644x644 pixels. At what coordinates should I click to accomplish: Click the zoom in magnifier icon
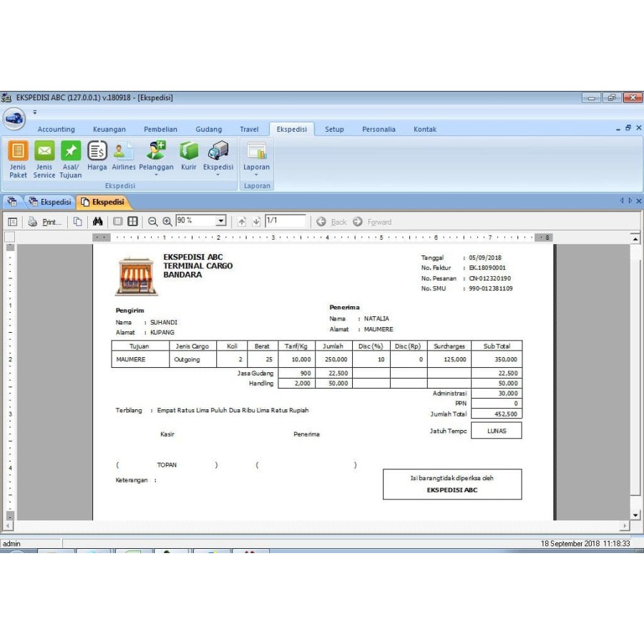pos(167,222)
